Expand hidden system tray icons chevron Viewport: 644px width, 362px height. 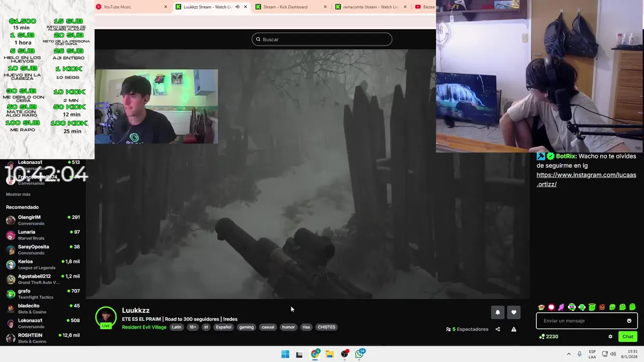click(569, 354)
